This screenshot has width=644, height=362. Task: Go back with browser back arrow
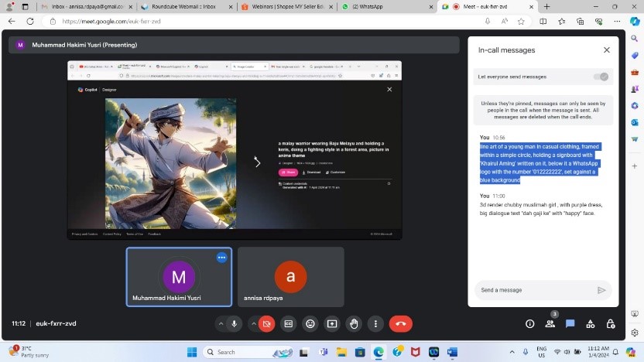(12, 22)
